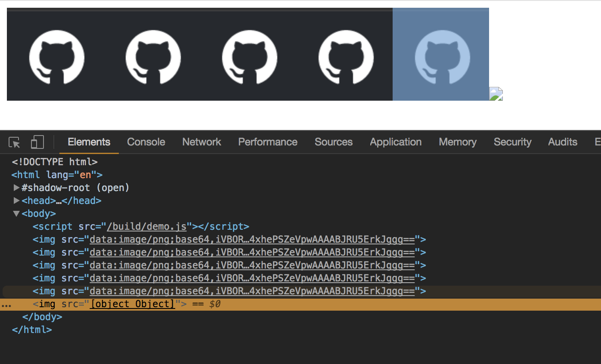
Task: Expand the #shadow-root (open) node
Action: click(16, 188)
